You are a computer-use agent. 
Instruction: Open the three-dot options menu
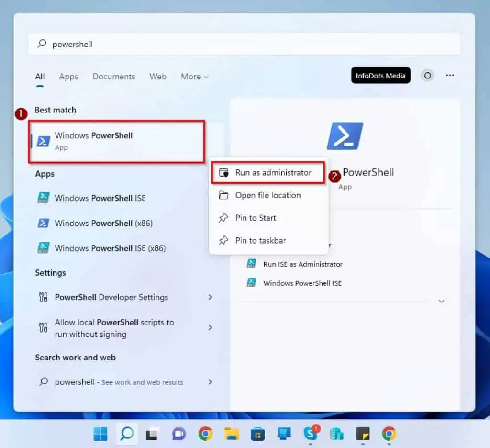point(450,75)
